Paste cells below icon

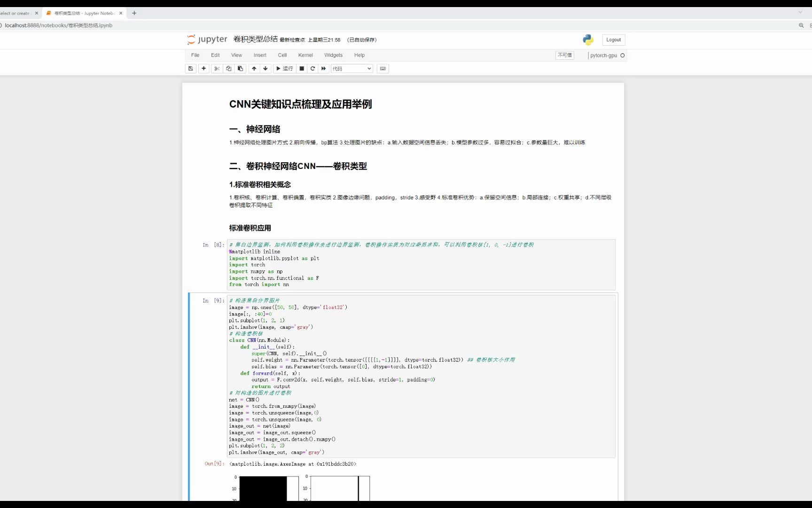tap(240, 69)
